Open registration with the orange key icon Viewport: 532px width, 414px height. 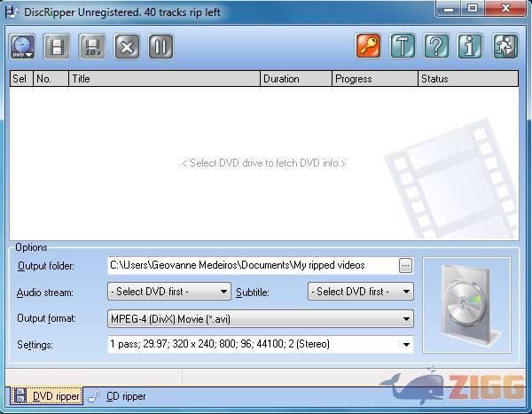pos(368,46)
